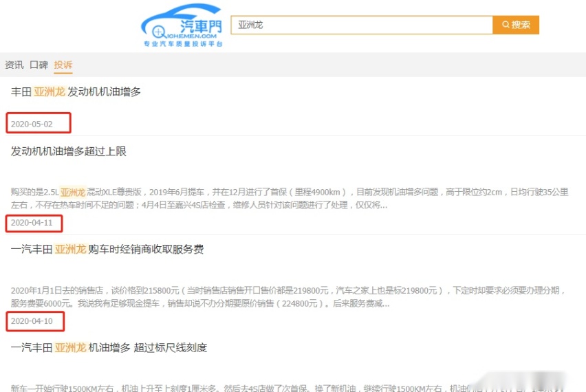Open complaint 一汽丰田亚洲龙购车时经销商收取服务费

107,249
